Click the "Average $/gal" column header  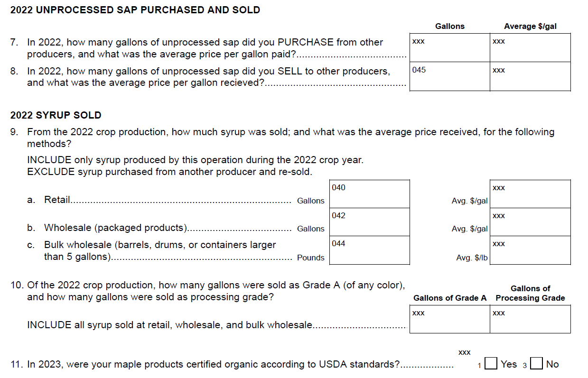(530, 27)
